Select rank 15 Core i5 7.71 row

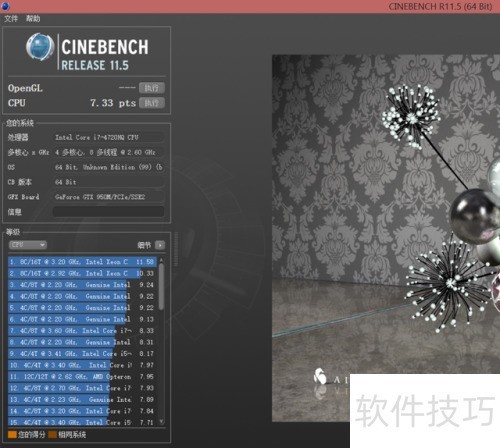tap(82, 422)
